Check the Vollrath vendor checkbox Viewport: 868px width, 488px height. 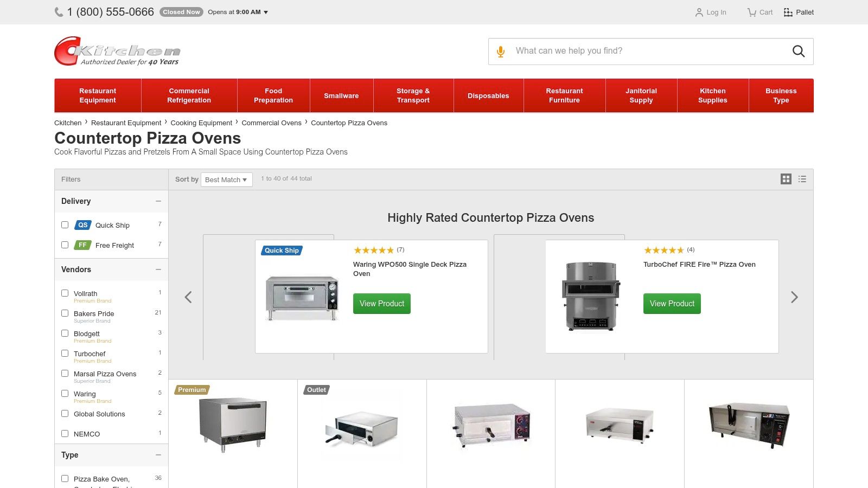tap(65, 293)
